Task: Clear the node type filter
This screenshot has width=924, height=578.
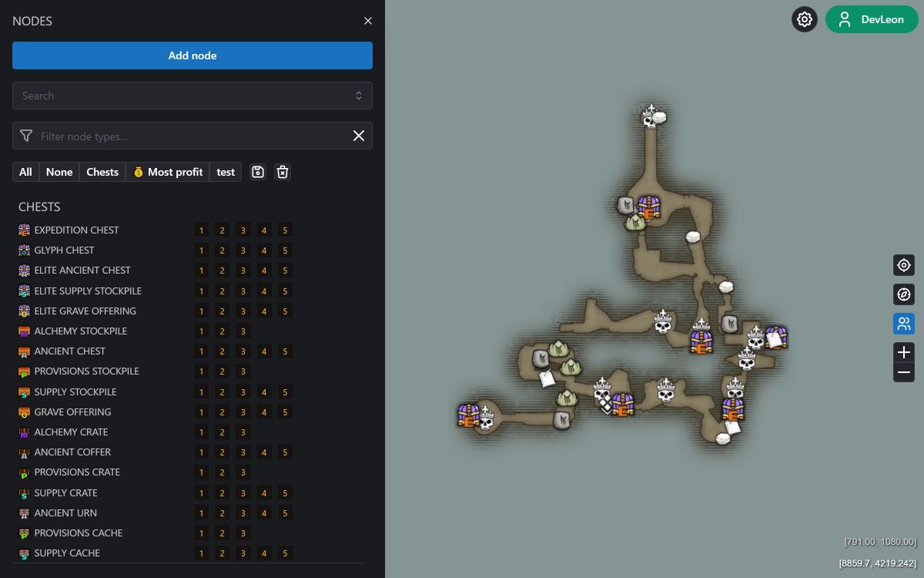Action: pos(359,136)
